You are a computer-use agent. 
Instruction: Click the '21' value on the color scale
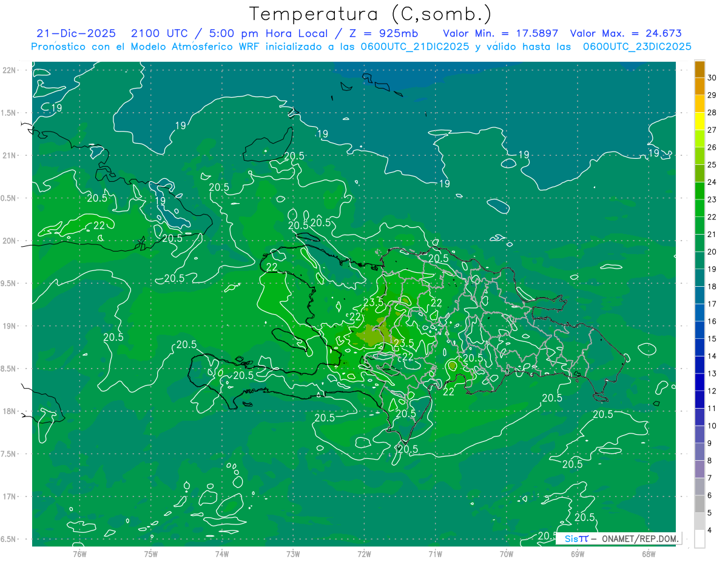point(712,235)
